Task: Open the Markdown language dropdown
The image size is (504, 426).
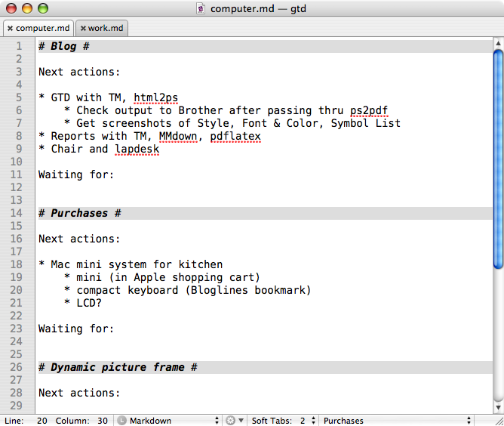Action: 168,421
